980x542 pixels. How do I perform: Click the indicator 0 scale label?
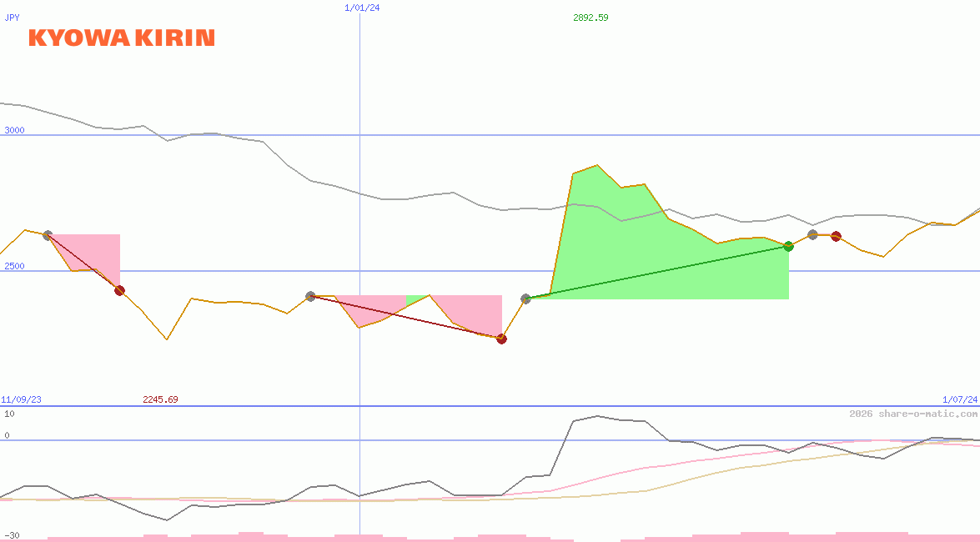(x=7, y=435)
